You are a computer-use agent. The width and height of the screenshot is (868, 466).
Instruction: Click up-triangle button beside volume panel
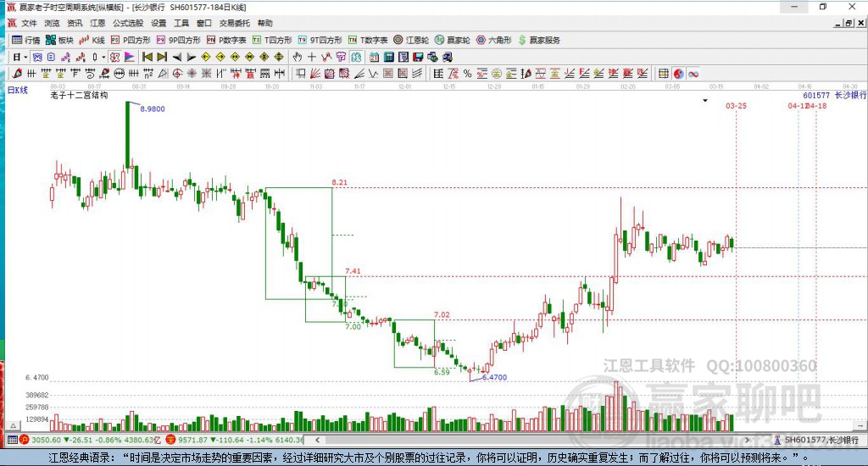(14, 425)
